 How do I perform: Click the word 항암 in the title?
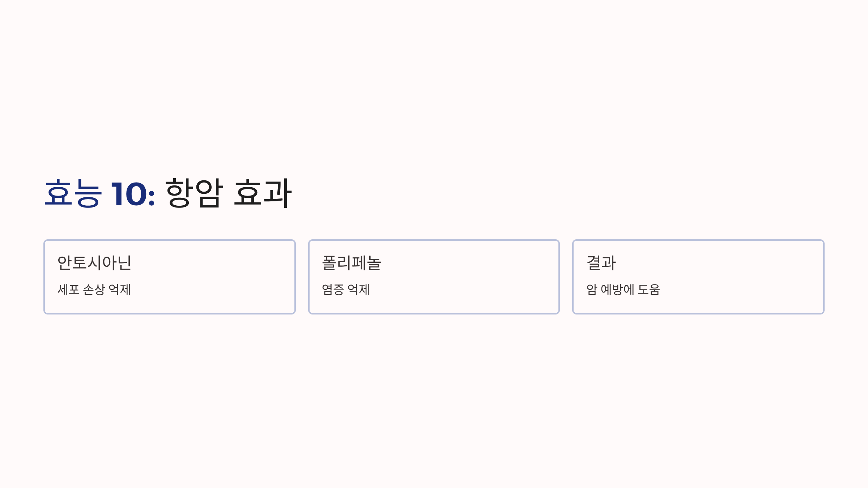[x=194, y=193]
